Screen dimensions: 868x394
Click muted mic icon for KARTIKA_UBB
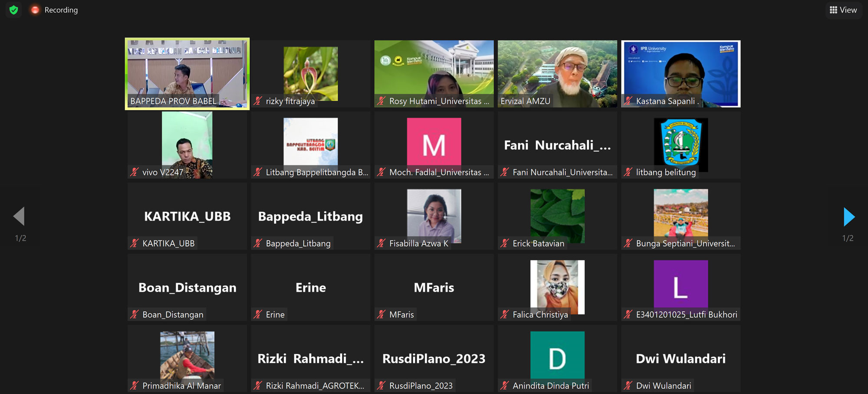tap(135, 243)
